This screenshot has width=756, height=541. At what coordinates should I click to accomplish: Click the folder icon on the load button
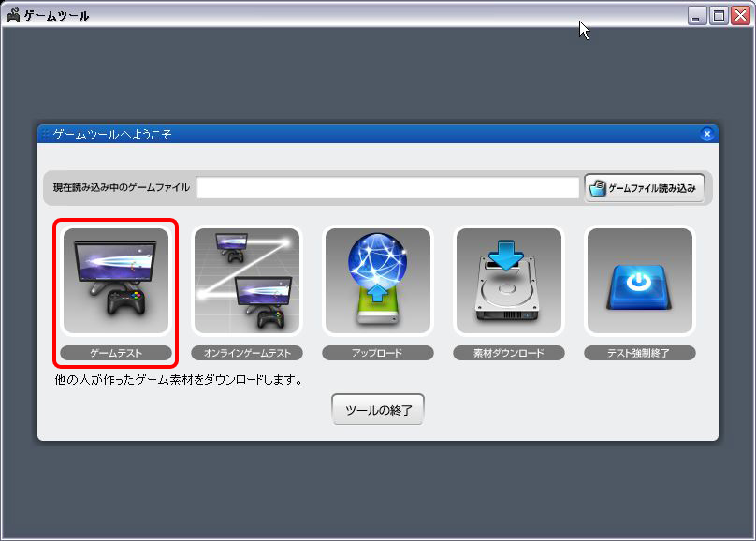click(x=598, y=188)
